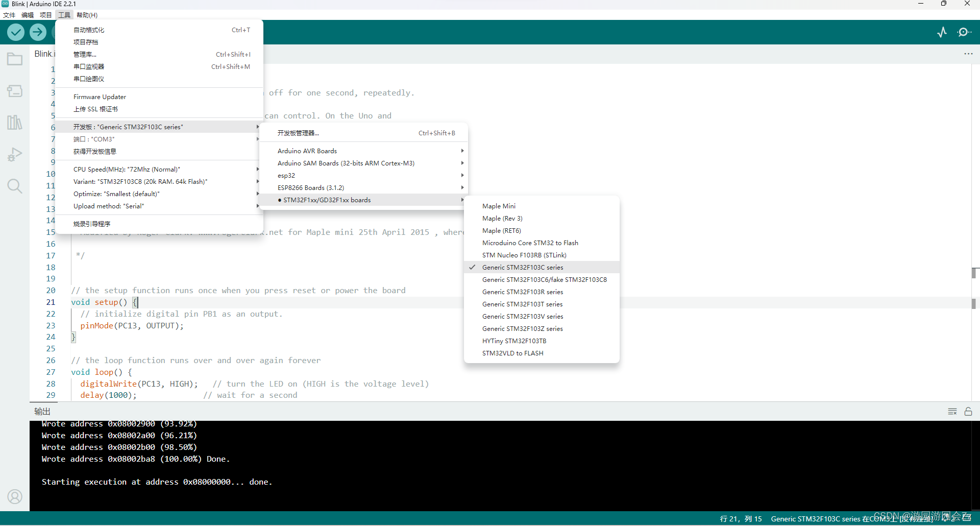Open the 项目 menu

46,15
